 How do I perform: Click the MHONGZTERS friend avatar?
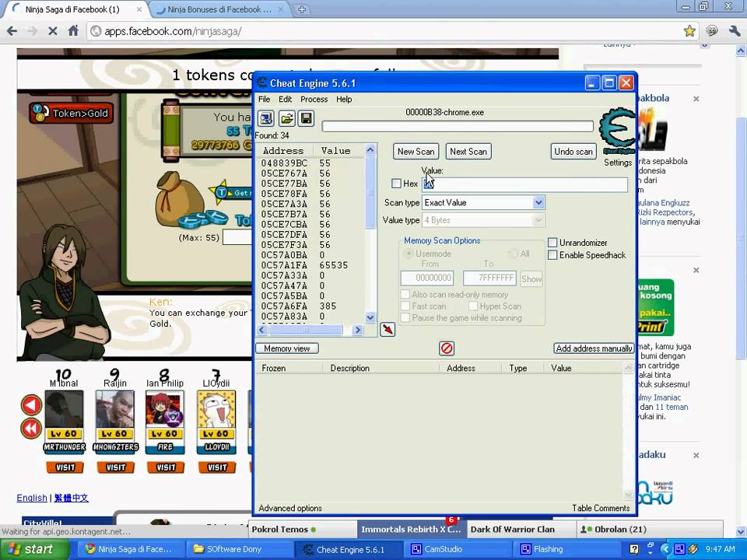[115, 410]
